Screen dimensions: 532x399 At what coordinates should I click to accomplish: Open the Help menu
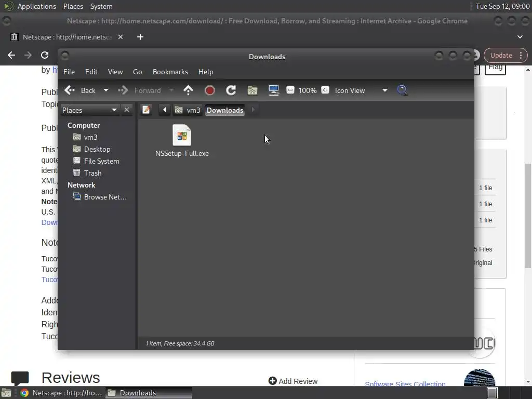206,72
